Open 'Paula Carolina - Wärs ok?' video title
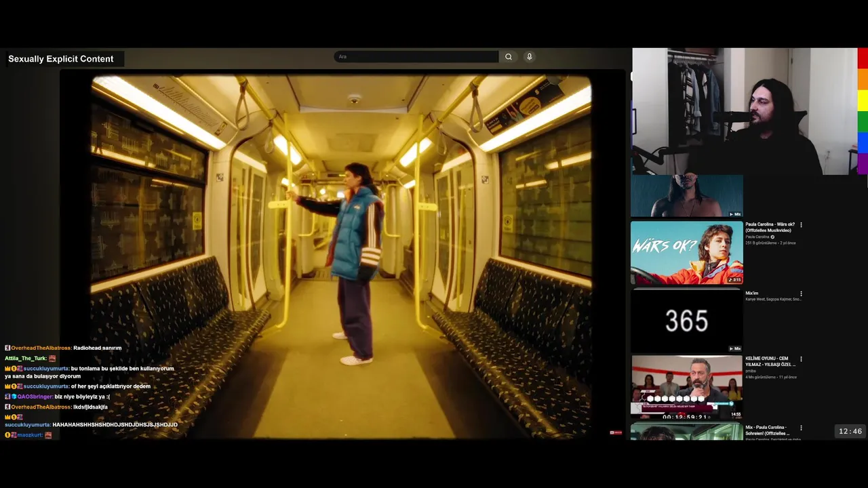 pyautogui.click(x=770, y=227)
